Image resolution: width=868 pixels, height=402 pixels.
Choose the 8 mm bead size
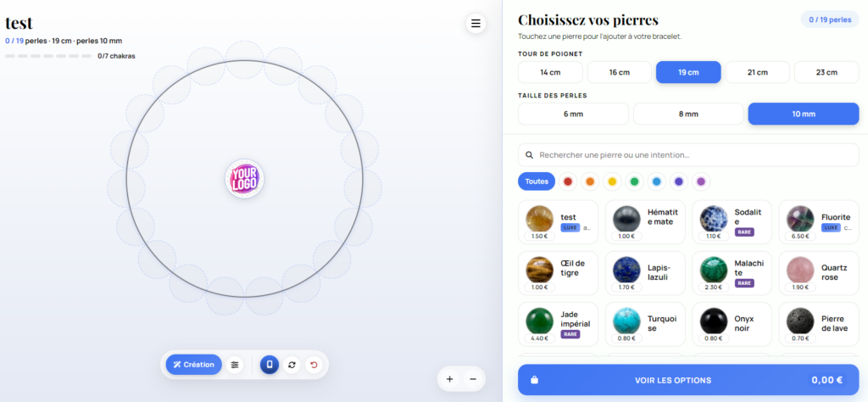[688, 114]
